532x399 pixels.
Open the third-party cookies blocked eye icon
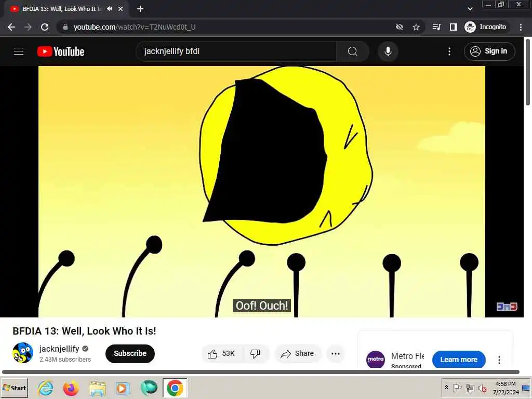coord(400,27)
